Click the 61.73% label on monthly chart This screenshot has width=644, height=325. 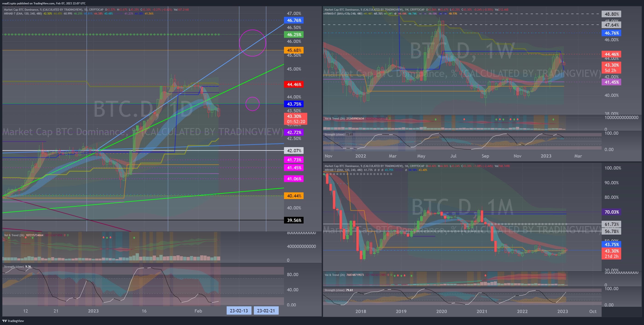(x=612, y=224)
